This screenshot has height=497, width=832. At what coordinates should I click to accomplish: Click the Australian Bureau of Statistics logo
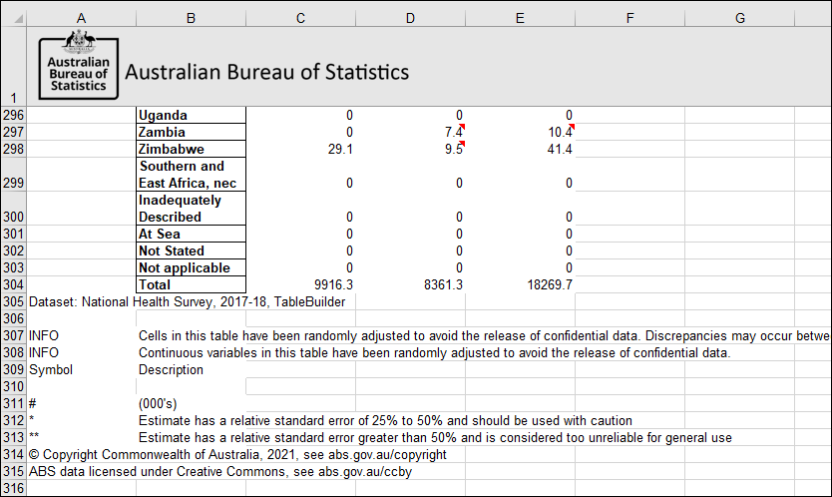[79, 65]
